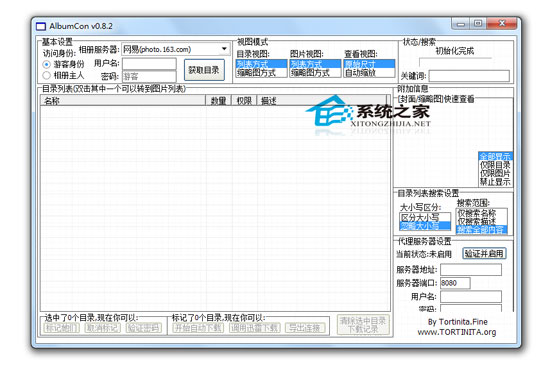The width and height of the screenshot is (550, 365).
Task: Select 自动缩放 in the 查看视图 list
Action: coord(369,73)
